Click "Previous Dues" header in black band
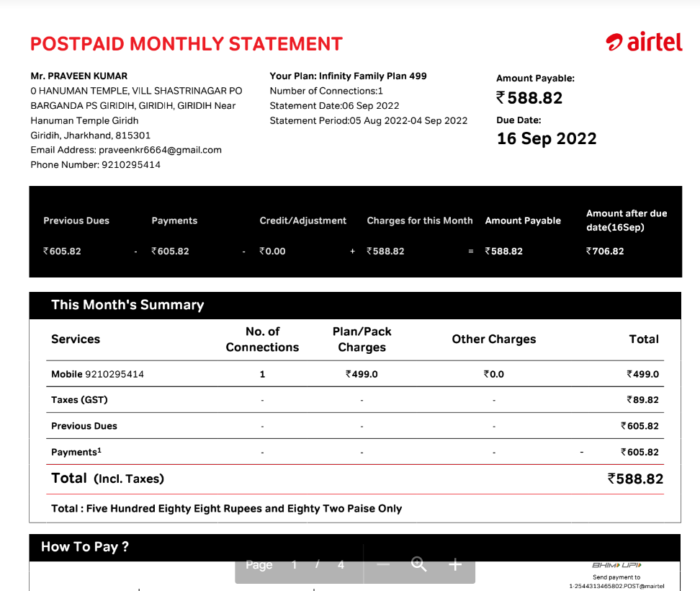The height and width of the screenshot is (591, 700). (x=76, y=221)
